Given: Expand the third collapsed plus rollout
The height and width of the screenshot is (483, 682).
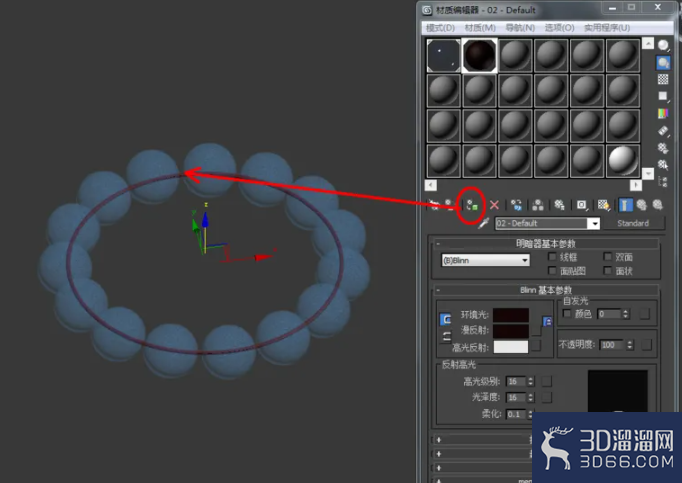Looking at the screenshot, I should pyautogui.click(x=438, y=468).
